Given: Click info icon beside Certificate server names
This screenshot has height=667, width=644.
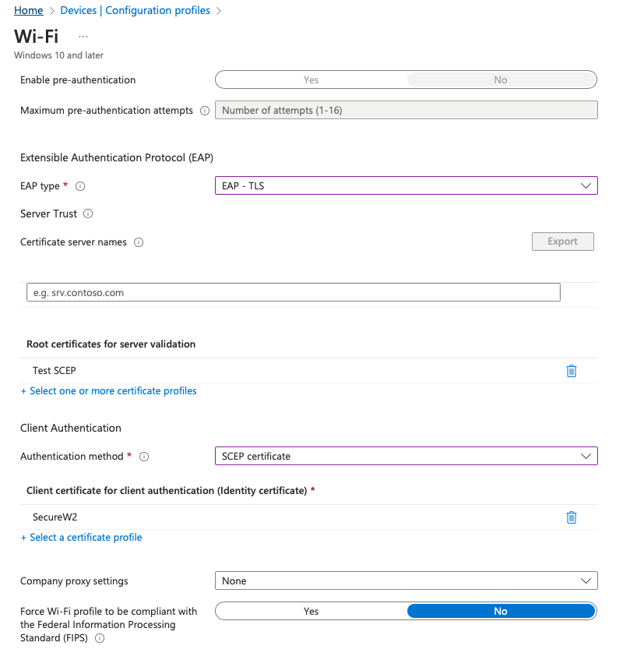Looking at the screenshot, I should tap(139, 242).
